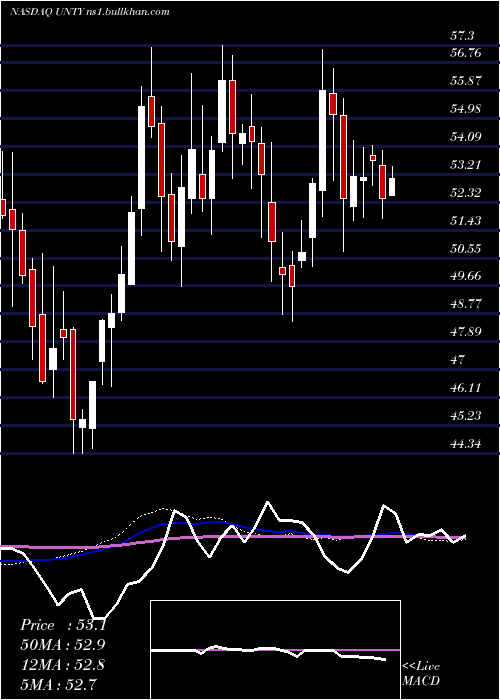Click the 54.98 price axis label
This screenshot has width=500, height=700.
coord(467,108)
